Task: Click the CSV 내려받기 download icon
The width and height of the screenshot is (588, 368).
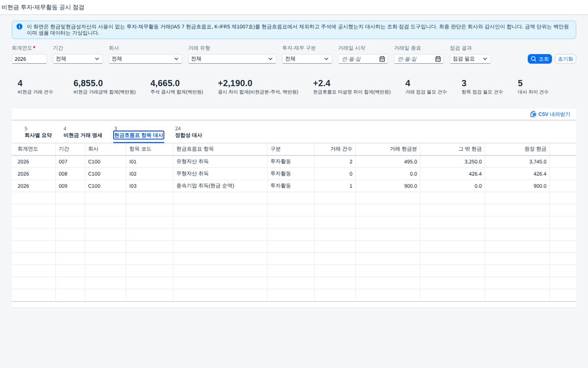Action: [x=533, y=114]
